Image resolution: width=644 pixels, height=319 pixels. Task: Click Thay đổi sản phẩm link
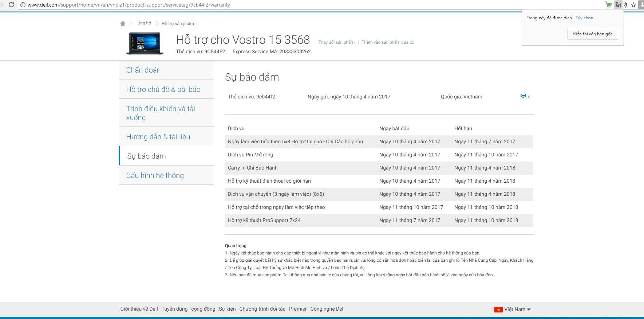point(336,42)
